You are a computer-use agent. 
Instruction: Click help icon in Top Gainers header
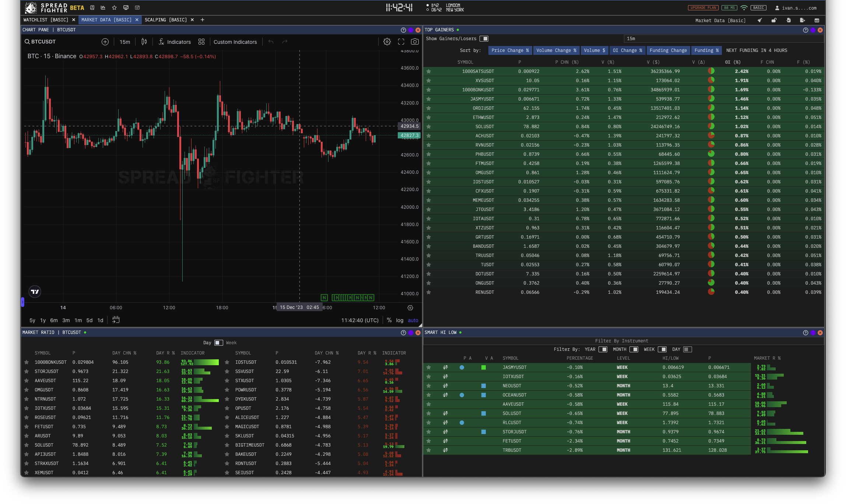[805, 30]
